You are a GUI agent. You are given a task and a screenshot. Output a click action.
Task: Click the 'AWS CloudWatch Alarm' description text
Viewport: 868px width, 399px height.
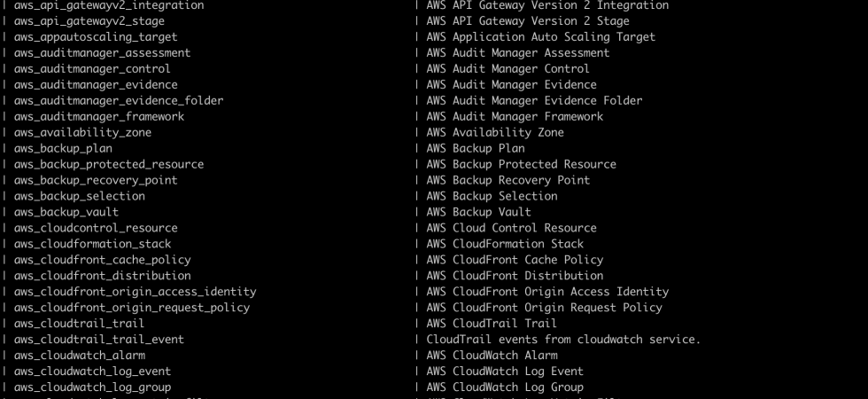point(492,356)
